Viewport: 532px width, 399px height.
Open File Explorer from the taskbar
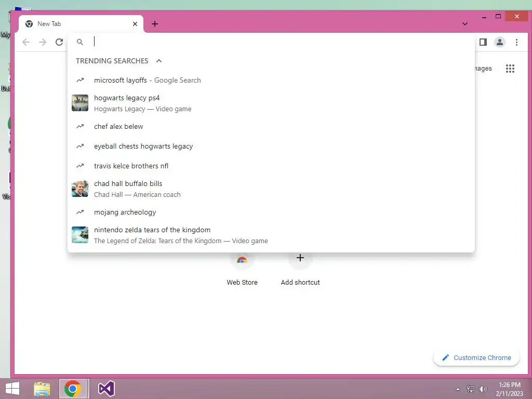click(x=42, y=389)
